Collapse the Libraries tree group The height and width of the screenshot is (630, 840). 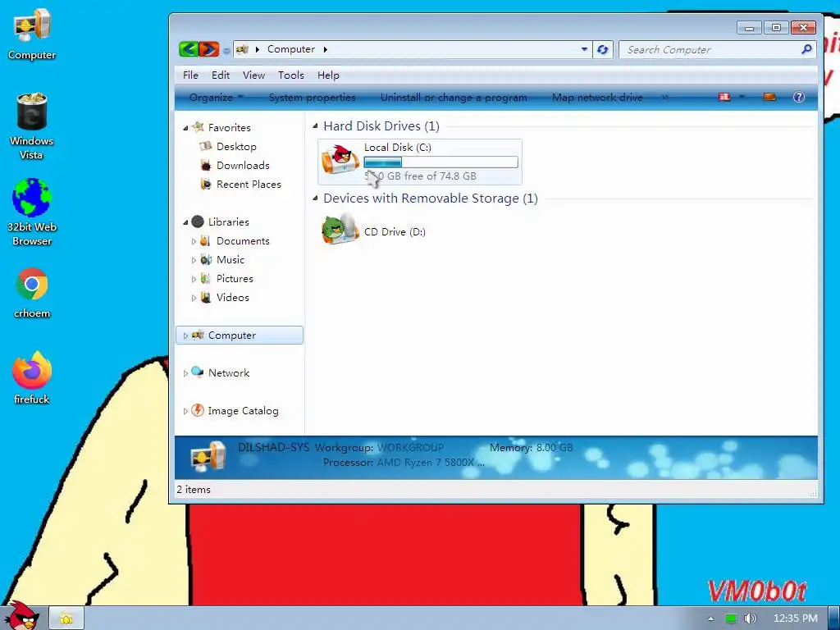coord(185,222)
